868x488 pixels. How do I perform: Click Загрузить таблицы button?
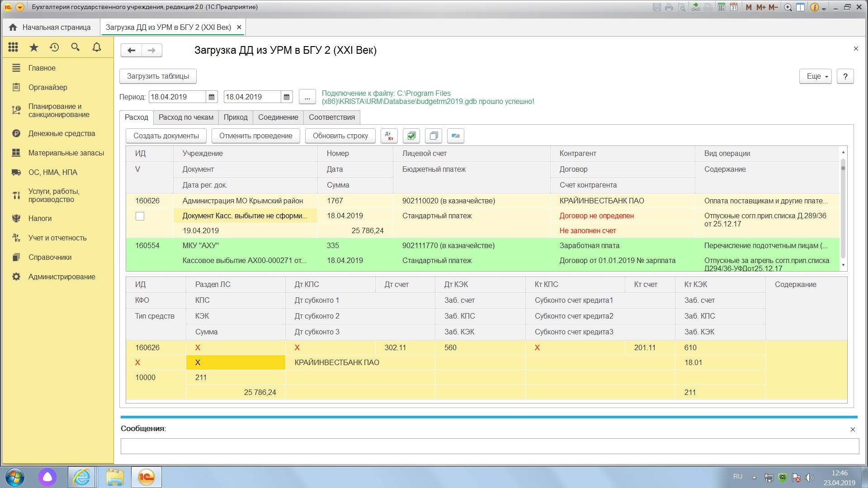tap(158, 76)
